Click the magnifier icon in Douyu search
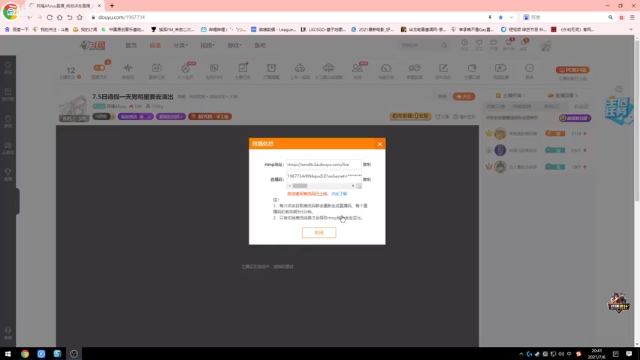640x360 pixels. [444, 45]
